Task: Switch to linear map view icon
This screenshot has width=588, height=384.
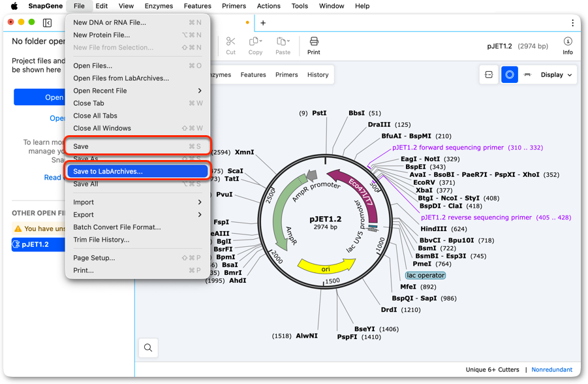Action: 527,74
